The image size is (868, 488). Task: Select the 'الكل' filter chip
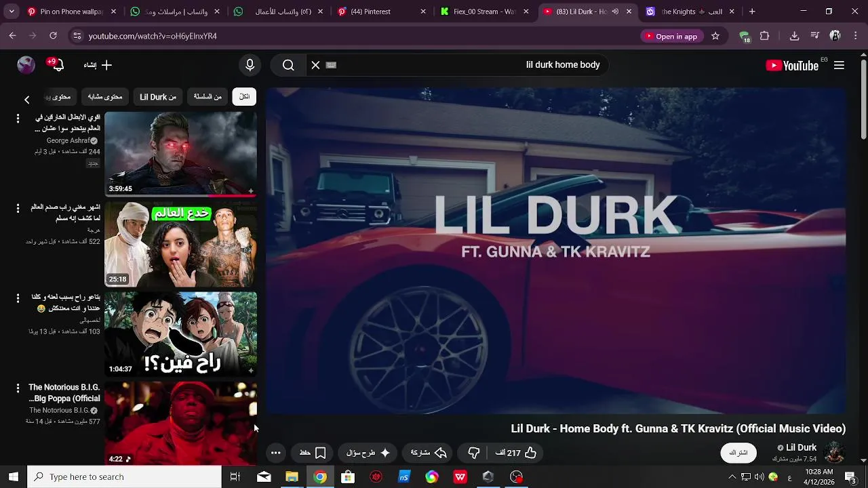[x=244, y=97]
